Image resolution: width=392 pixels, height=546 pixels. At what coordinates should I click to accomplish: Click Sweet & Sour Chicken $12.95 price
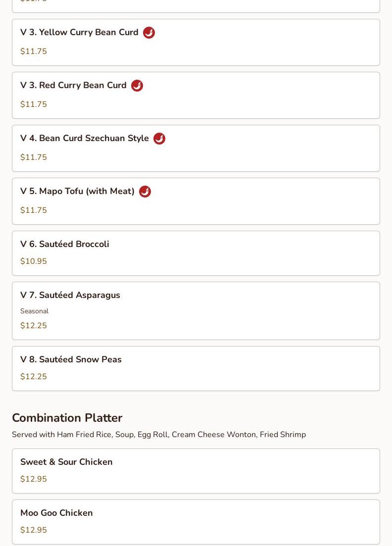(x=34, y=479)
